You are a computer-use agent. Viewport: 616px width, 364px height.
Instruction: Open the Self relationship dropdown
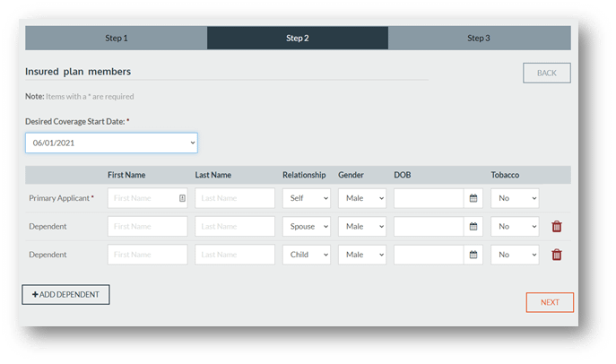click(x=307, y=198)
